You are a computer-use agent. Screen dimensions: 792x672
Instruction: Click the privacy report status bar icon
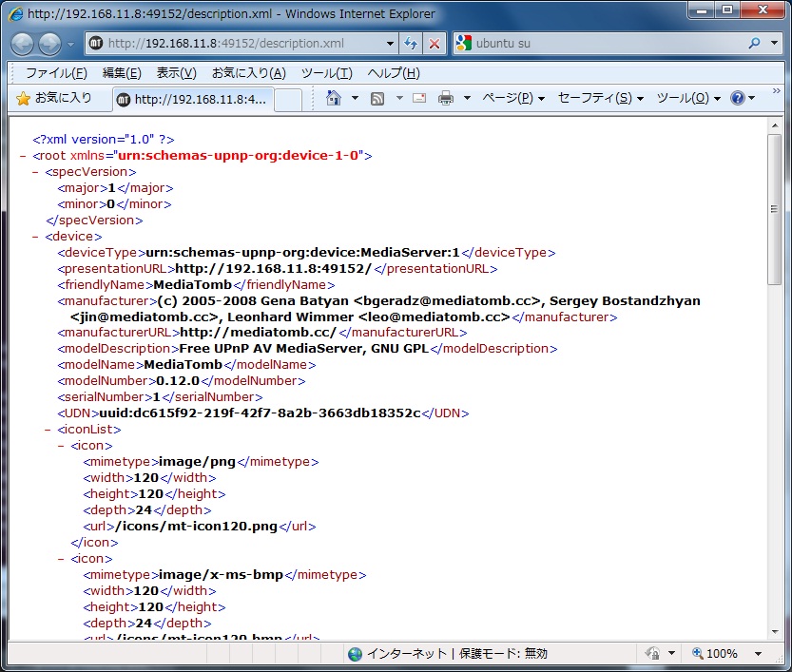pos(652,654)
